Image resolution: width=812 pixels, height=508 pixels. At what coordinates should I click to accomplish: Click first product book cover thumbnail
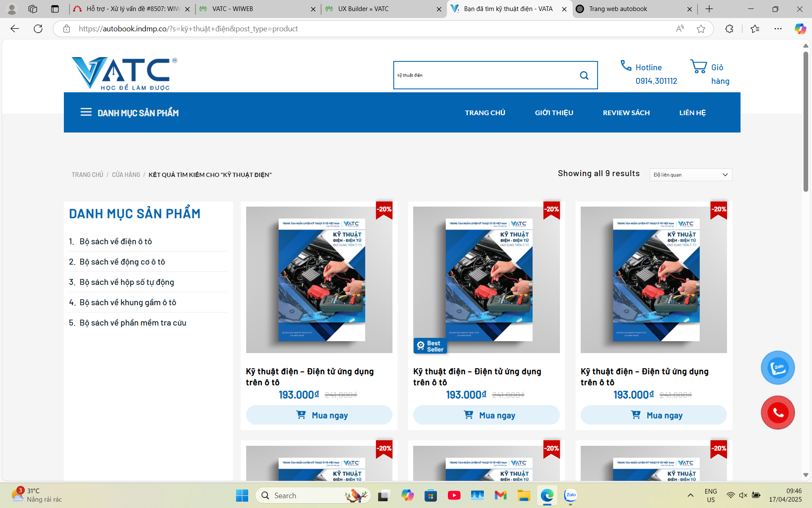[x=319, y=279]
